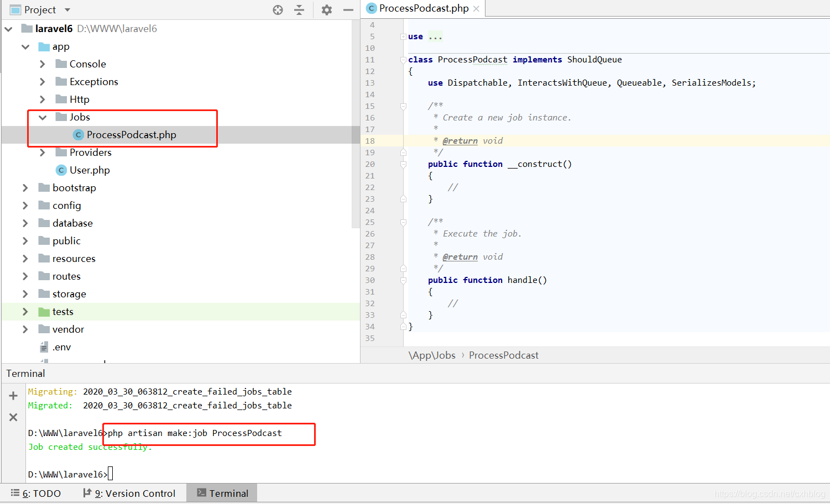Fold the handle() function at gutter marker
The width and height of the screenshot is (830, 504).
pos(403,280)
